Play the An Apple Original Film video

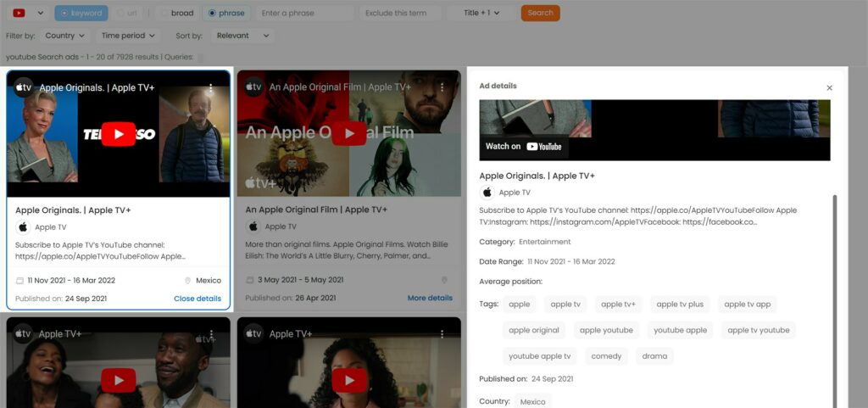tap(348, 134)
